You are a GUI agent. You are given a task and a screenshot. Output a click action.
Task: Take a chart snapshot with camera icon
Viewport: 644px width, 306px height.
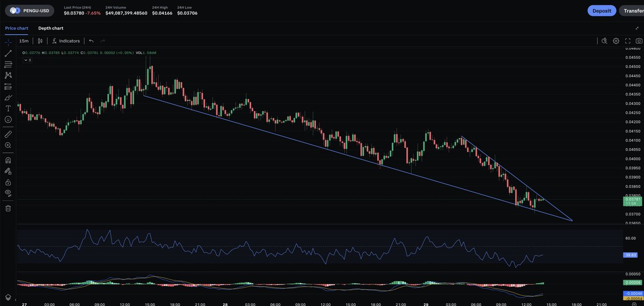pos(639,41)
